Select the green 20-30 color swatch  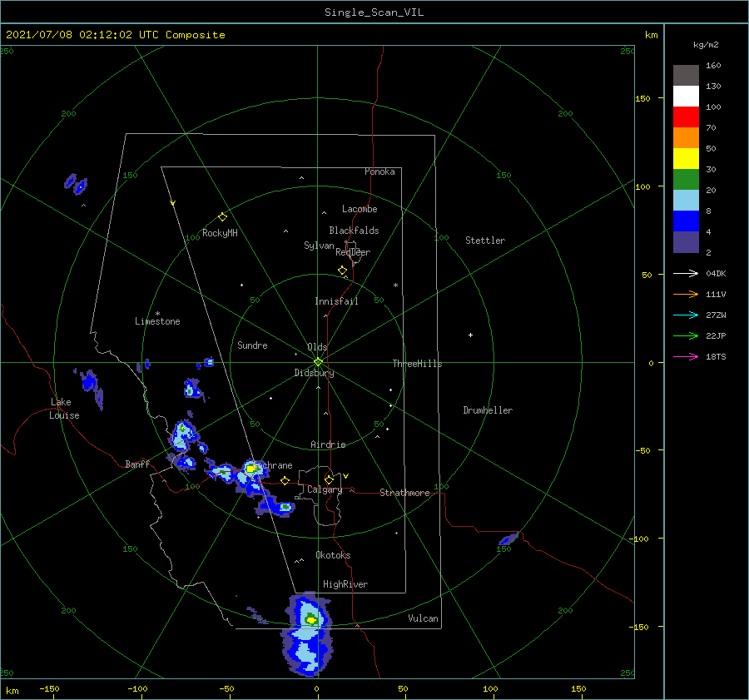pos(686,180)
